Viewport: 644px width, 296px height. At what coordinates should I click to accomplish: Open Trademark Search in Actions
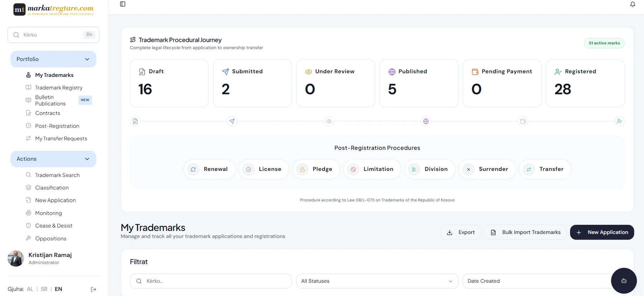[x=57, y=175]
